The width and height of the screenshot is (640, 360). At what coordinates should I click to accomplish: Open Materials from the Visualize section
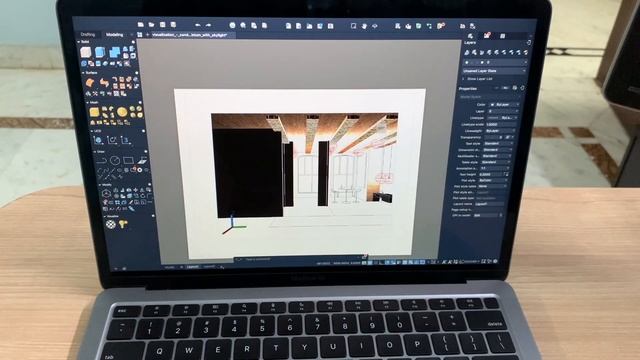(111, 224)
